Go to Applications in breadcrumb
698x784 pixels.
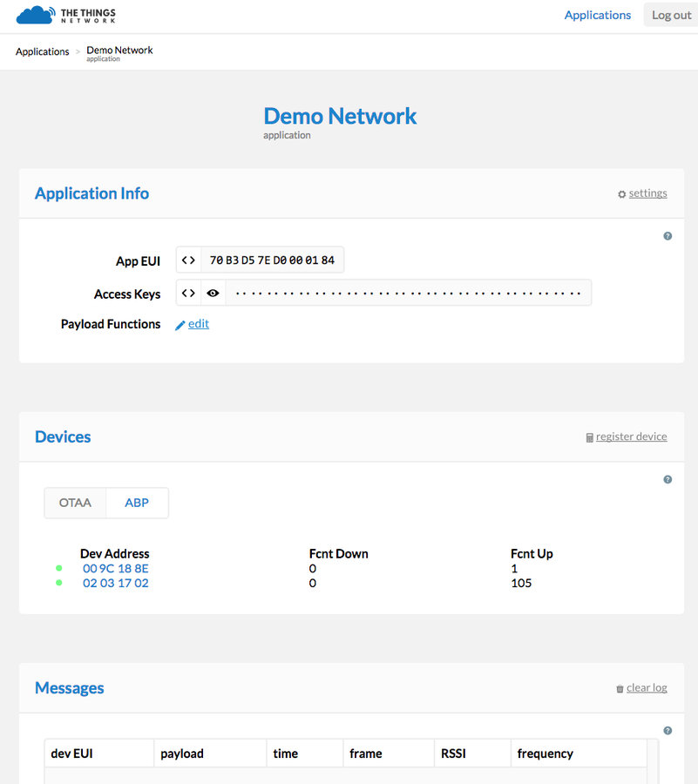tap(43, 51)
